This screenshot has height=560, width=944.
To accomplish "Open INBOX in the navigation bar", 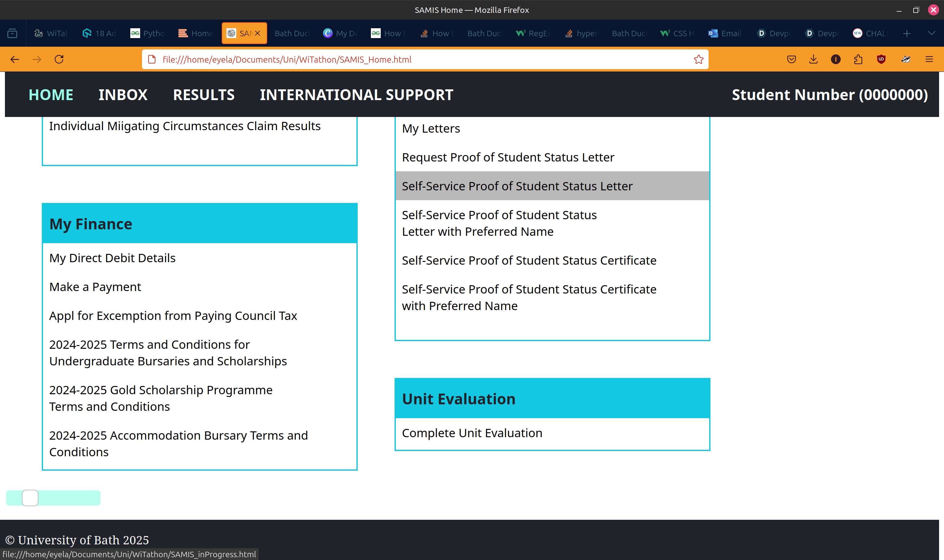I will [x=123, y=95].
